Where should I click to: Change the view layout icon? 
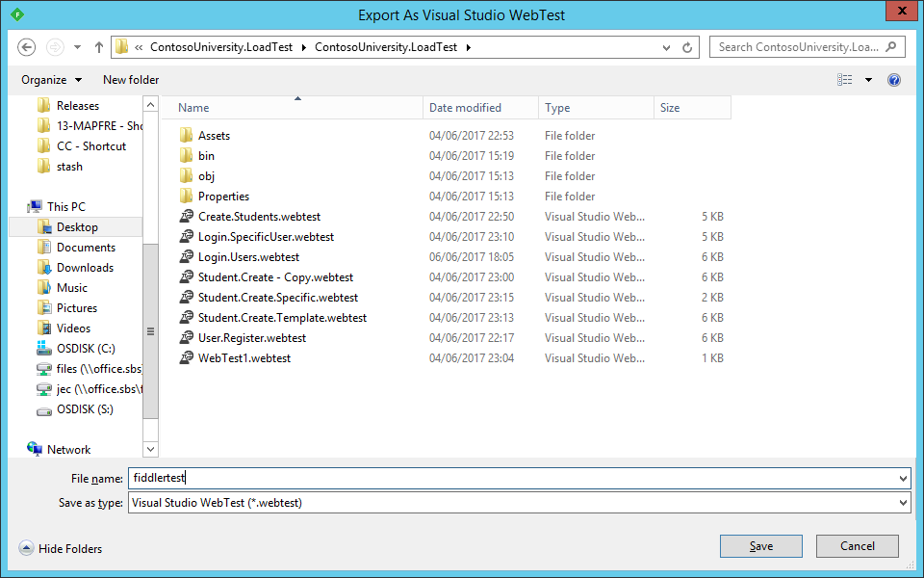pyautogui.click(x=844, y=80)
